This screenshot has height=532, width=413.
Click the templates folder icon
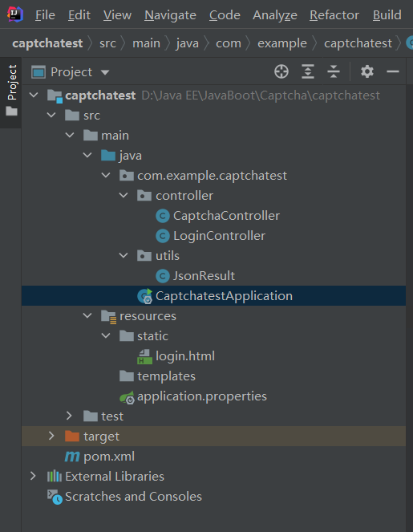[127, 376]
